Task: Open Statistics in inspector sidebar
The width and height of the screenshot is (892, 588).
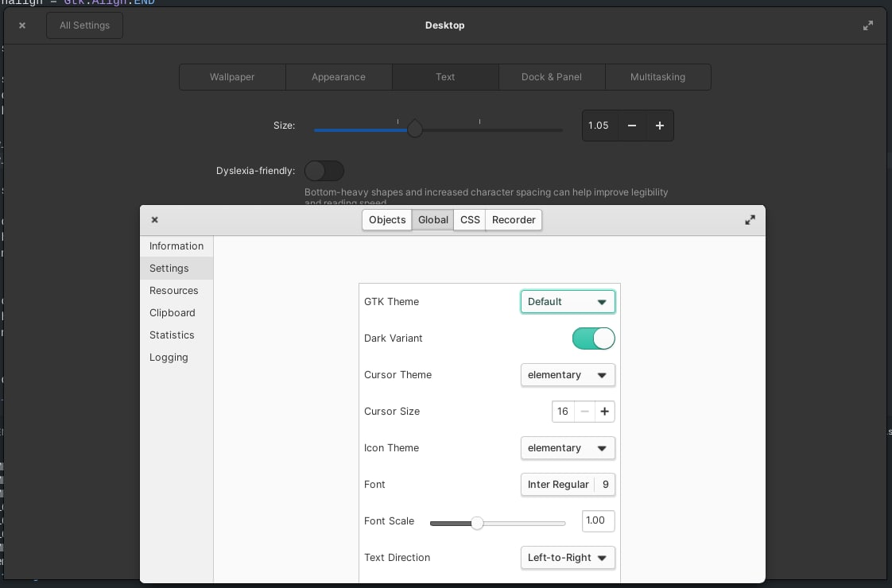Action: pos(176,335)
